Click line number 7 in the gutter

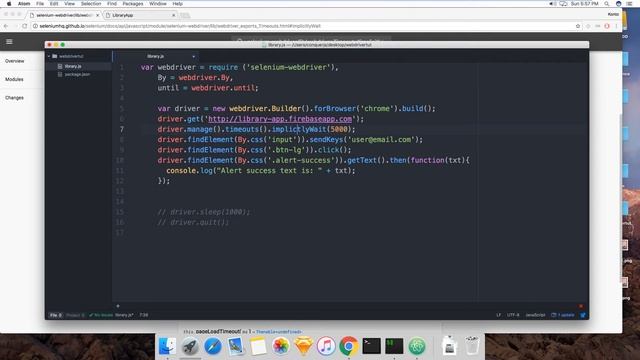click(x=122, y=129)
